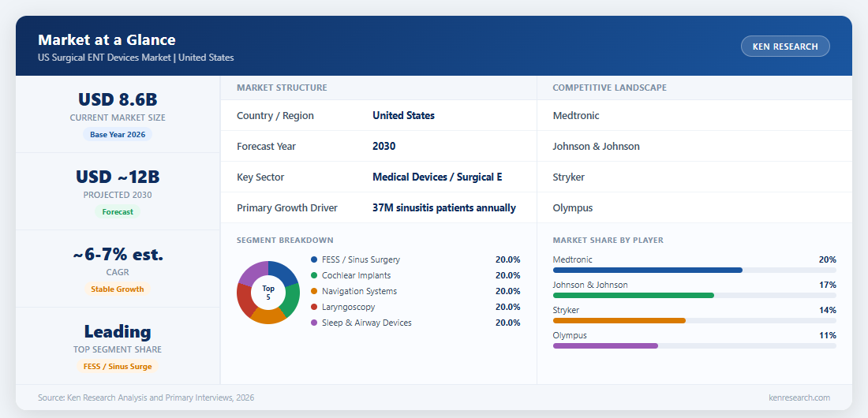Click the Johnson & Johnson 17% share value

point(828,285)
